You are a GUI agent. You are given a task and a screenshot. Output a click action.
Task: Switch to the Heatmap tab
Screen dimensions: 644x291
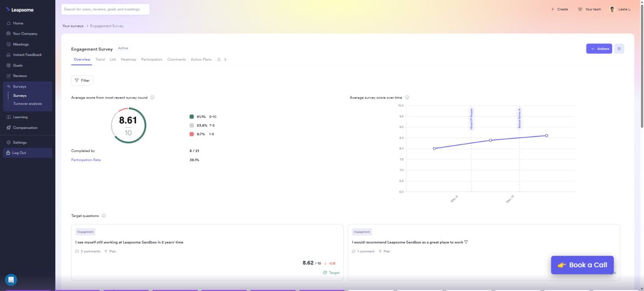click(128, 59)
